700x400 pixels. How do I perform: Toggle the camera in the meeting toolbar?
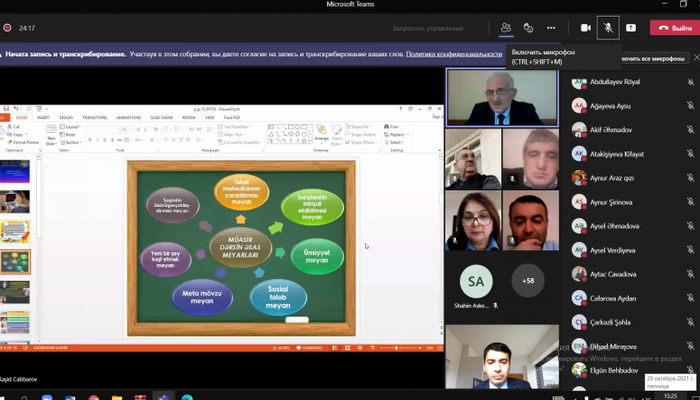coord(585,28)
